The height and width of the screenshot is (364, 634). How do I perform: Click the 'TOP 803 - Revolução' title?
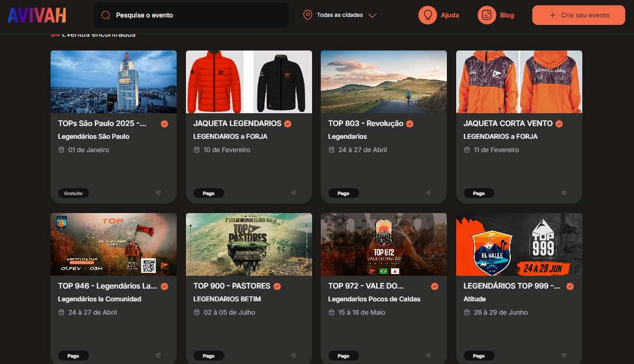pos(366,123)
